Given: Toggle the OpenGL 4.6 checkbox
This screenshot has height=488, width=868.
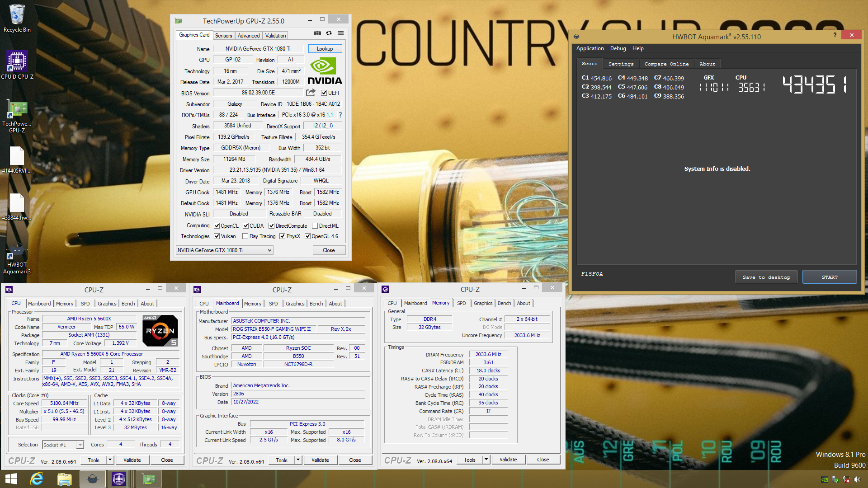Looking at the screenshot, I should pos(307,236).
